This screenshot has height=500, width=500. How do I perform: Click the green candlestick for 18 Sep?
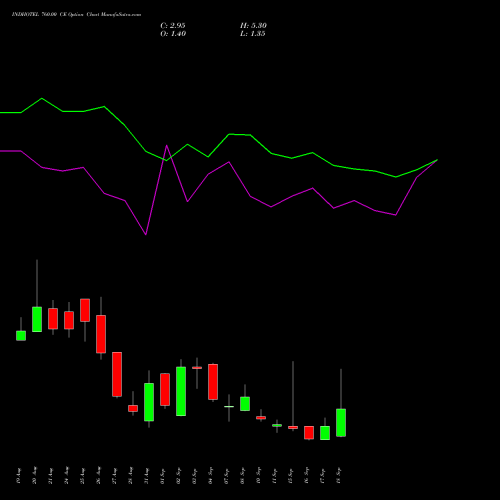341,422
